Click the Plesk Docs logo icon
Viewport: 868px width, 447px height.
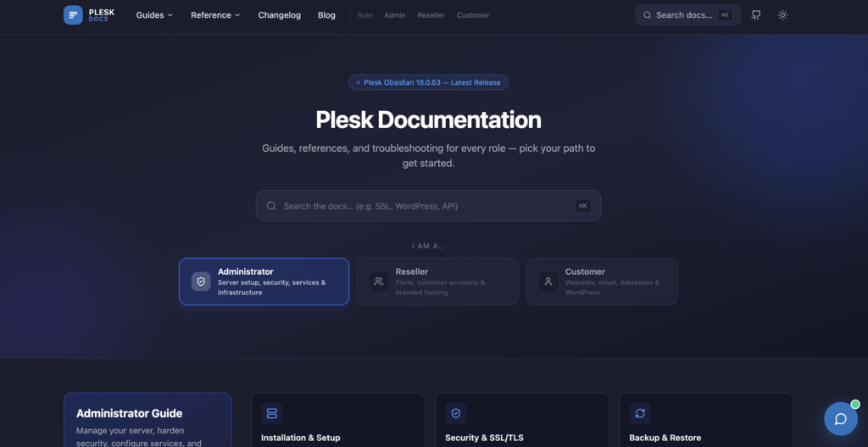(x=73, y=14)
